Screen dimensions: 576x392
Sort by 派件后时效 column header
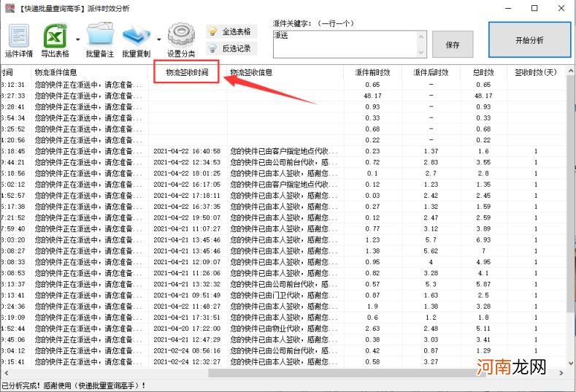(x=431, y=72)
